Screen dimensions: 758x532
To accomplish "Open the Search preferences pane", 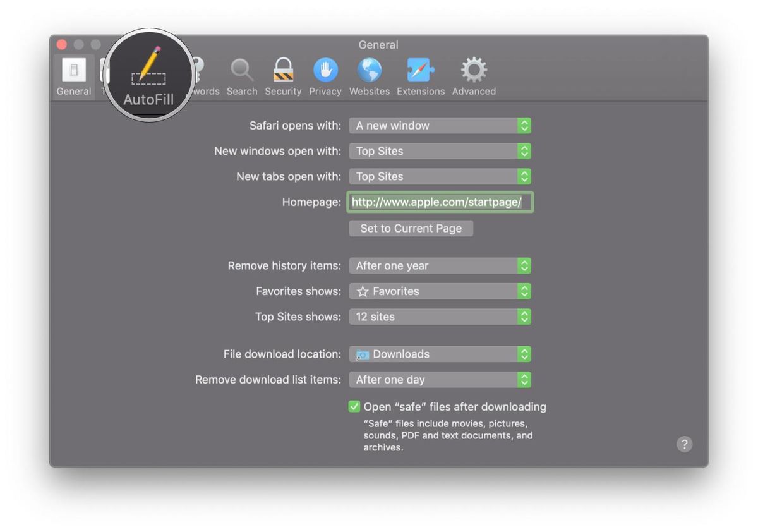I will pyautogui.click(x=242, y=71).
